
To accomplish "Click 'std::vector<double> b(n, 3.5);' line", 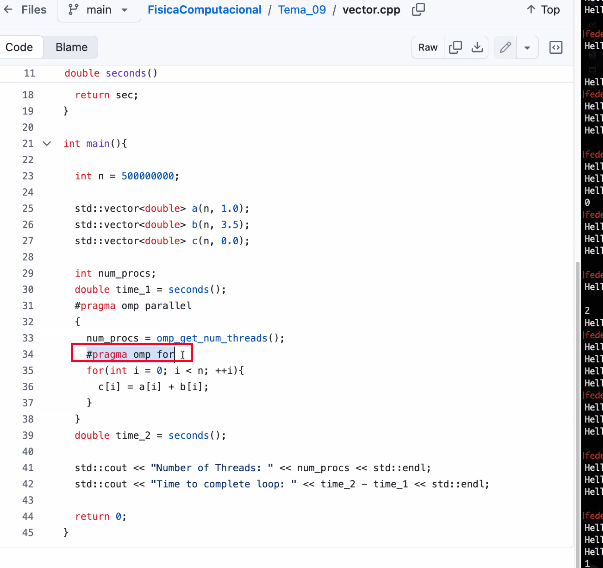I will (x=162, y=225).
